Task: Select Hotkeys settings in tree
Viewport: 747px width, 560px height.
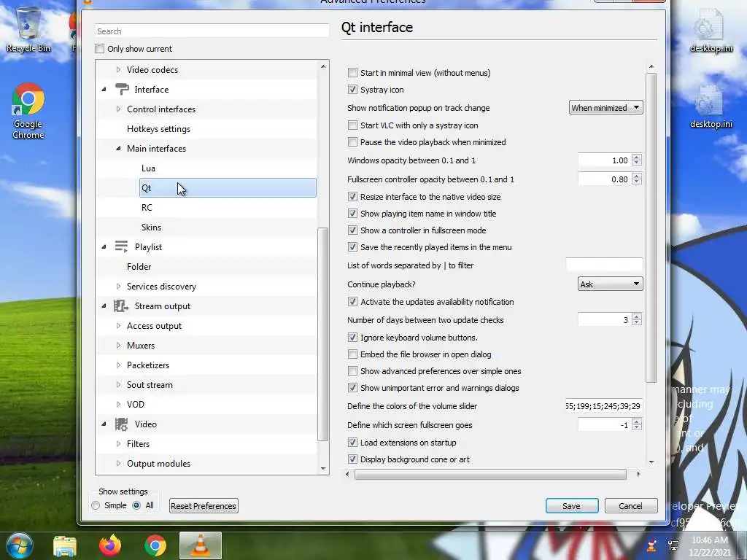Action: (158, 129)
